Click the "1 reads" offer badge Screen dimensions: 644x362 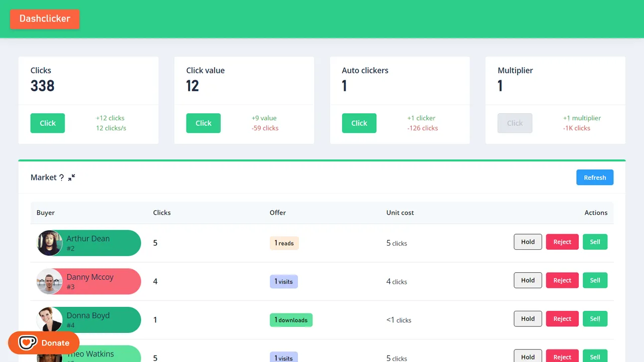click(284, 243)
